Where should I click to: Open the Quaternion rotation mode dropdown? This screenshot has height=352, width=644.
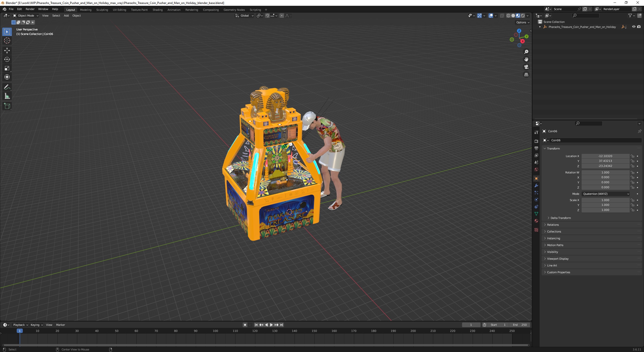tap(606, 194)
